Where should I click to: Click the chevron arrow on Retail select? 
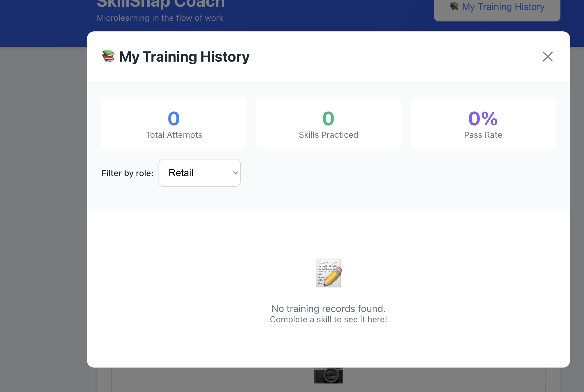click(x=235, y=173)
